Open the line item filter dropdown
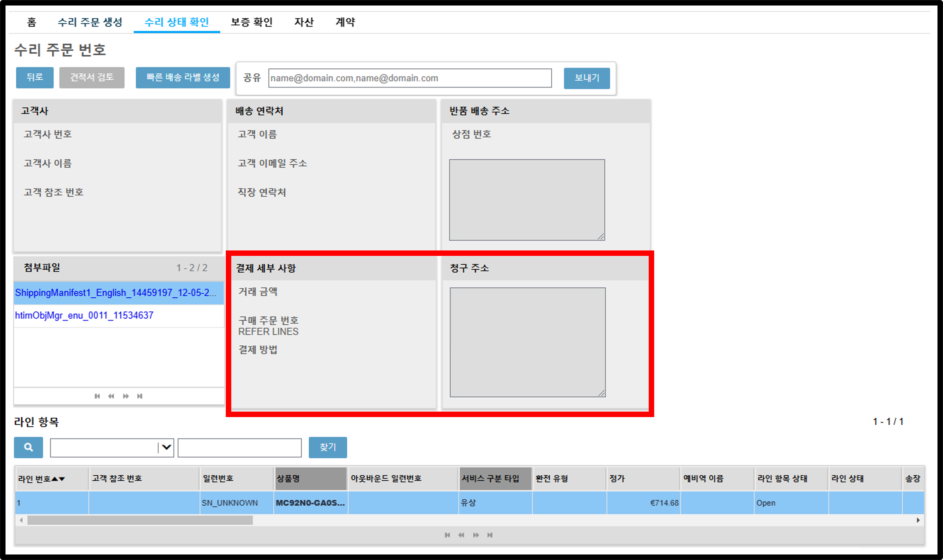 [x=166, y=448]
